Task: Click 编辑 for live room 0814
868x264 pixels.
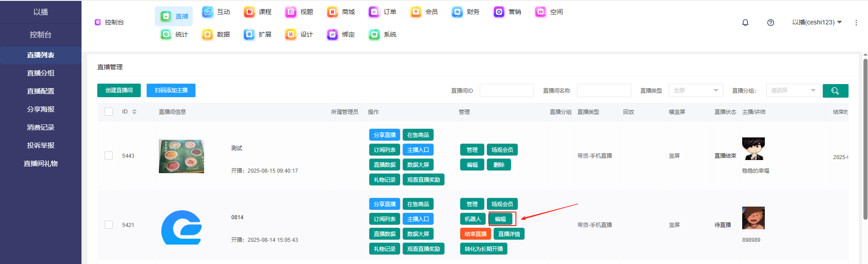Action: [x=500, y=219]
